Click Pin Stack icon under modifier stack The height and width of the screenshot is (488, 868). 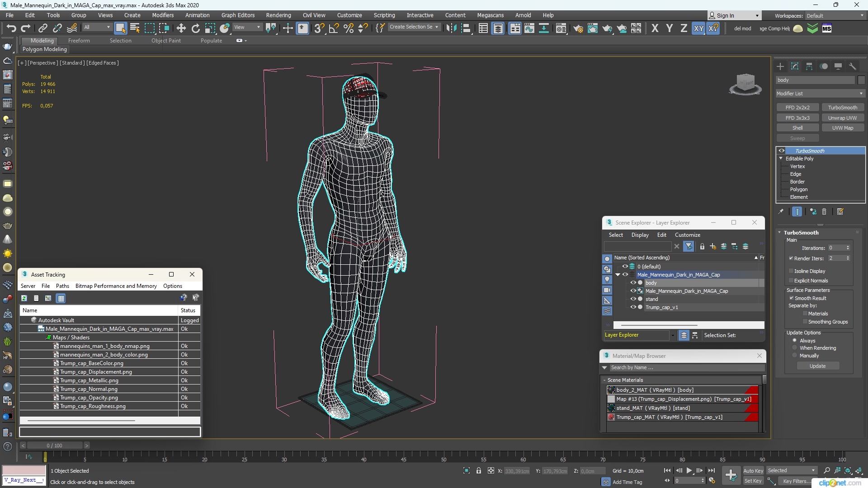781,211
